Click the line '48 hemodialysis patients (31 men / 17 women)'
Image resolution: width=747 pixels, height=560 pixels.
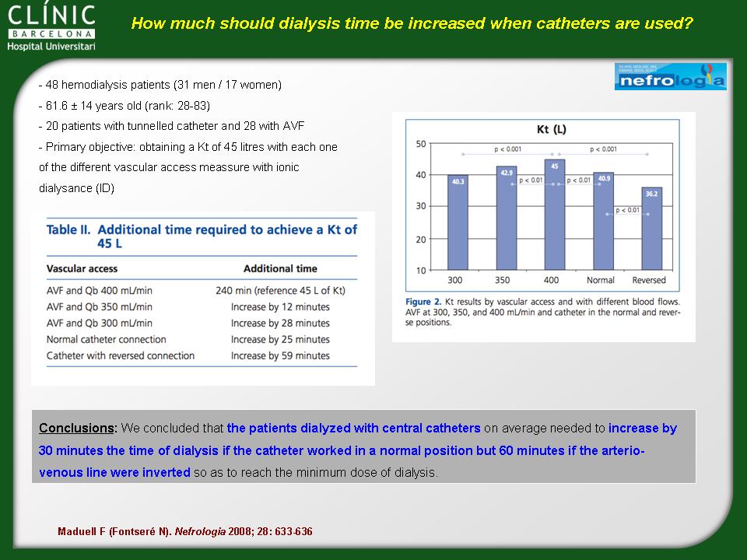point(160,85)
